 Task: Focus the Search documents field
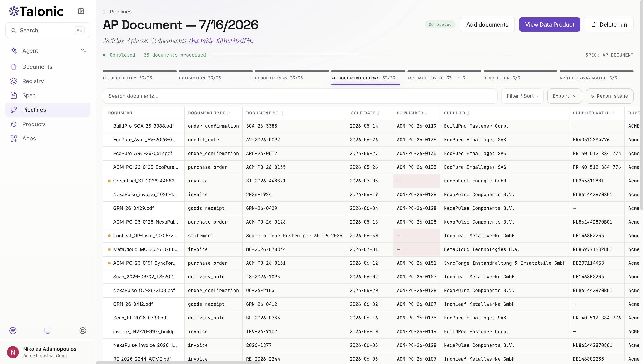[x=300, y=96]
